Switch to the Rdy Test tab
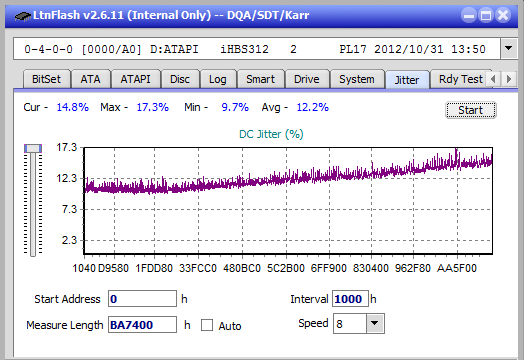Screen dimensions: 524x360 (x=461, y=79)
